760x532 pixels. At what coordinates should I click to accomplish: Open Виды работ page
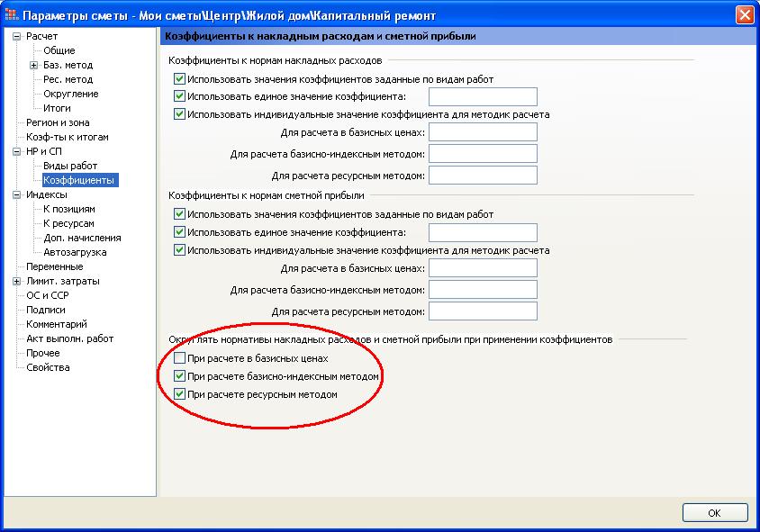tap(70, 166)
